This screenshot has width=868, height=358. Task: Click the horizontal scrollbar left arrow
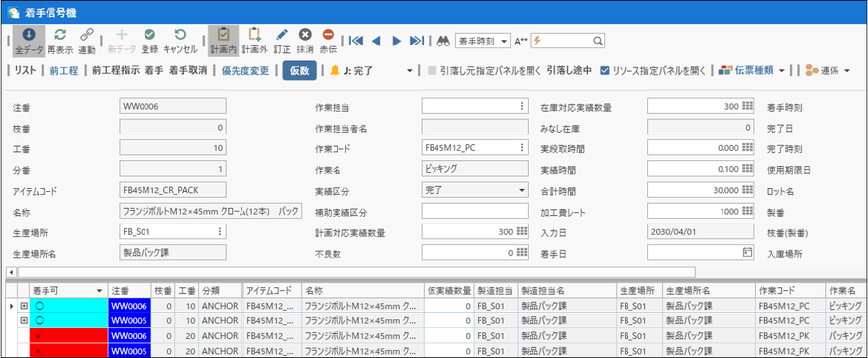(10, 272)
